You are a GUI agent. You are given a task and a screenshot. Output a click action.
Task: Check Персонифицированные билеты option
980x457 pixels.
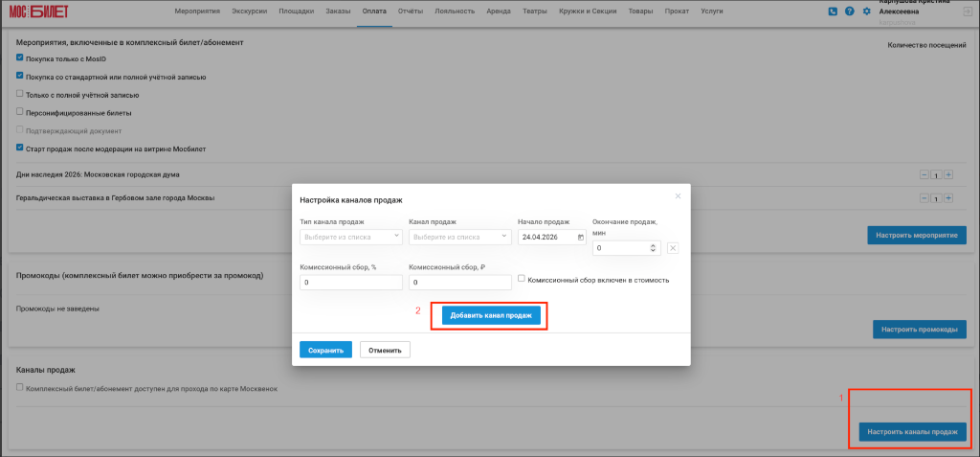[x=19, y=112]
